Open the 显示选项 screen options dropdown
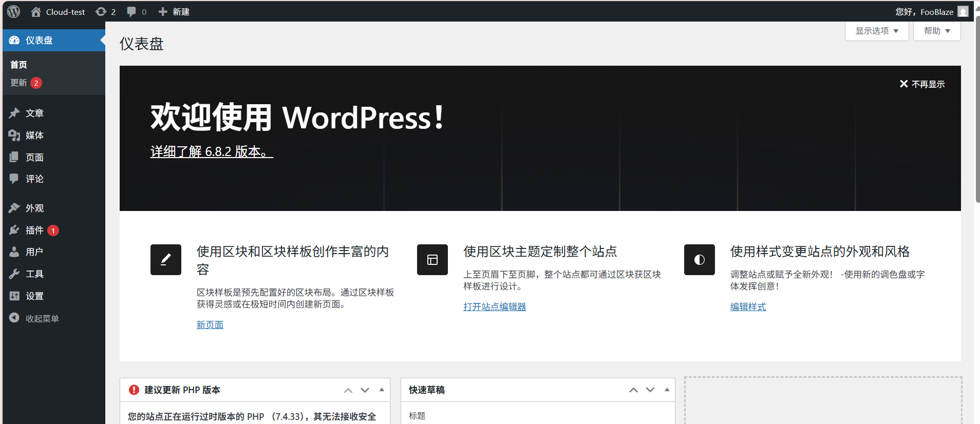The image size is (980, 424). point(877,31)
